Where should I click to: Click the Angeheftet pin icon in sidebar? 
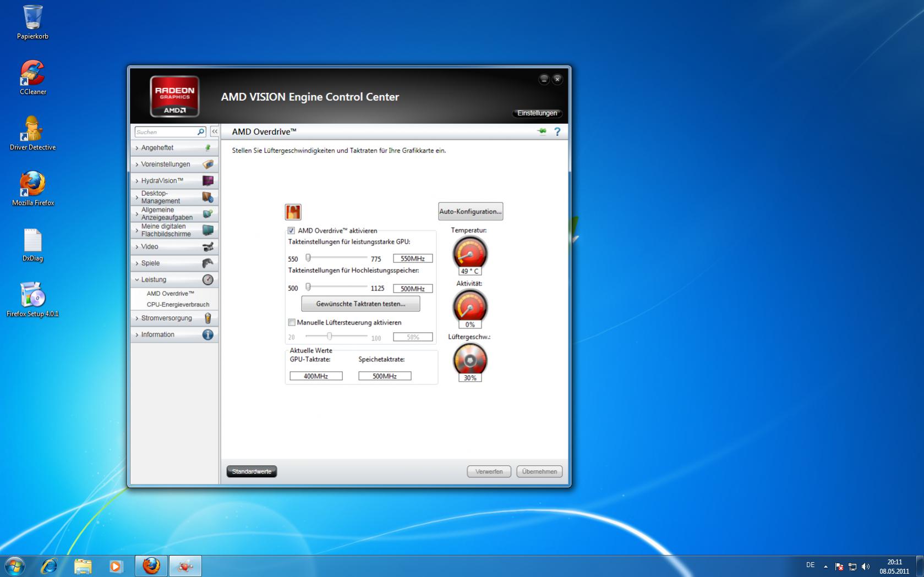[207, 148]
